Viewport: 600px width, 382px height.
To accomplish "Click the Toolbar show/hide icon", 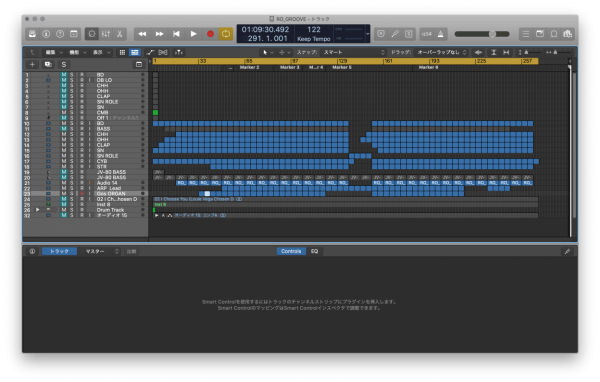I will [x=74, y=34].
